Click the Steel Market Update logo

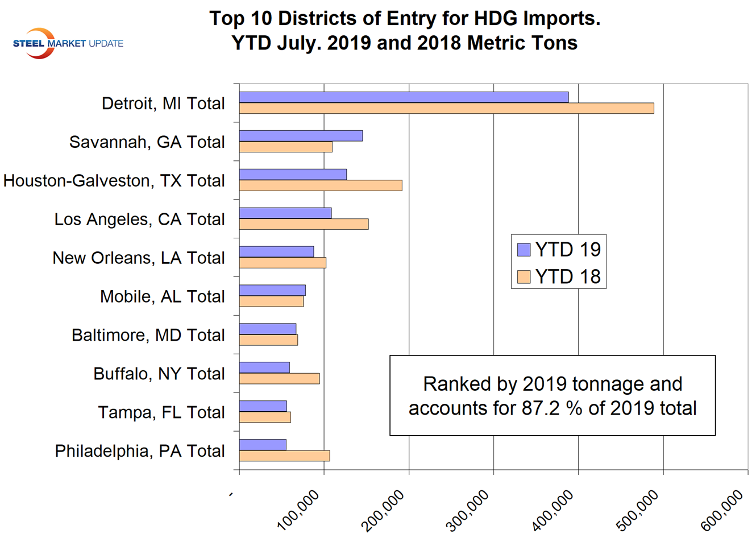pyautogui.click(x=67, y=43)
